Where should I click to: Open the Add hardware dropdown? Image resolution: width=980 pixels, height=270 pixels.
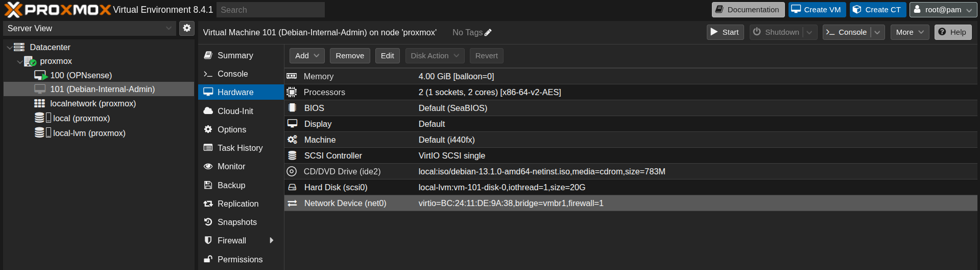pyautogui.click(x=307, y=56)
